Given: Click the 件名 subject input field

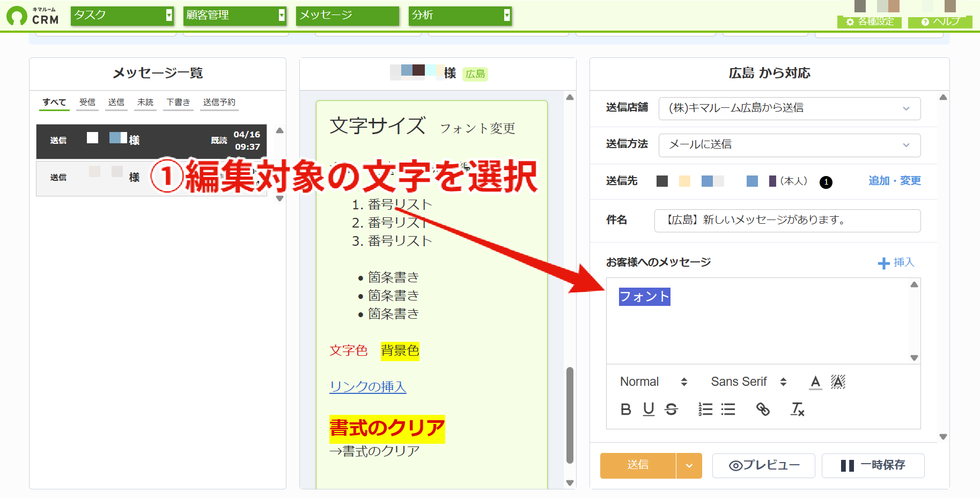Looking at the screenshot, I should click(787, 221).
